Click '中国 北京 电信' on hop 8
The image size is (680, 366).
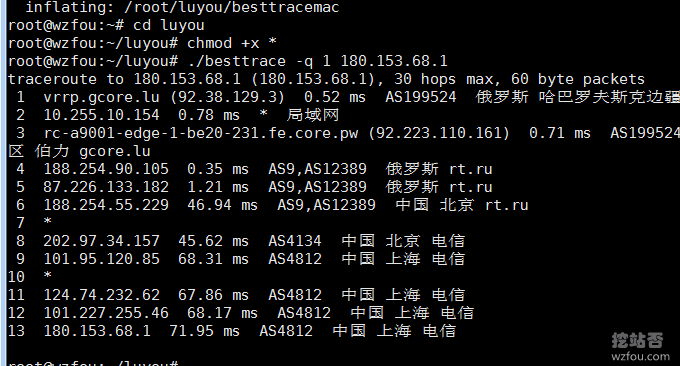(403, 241)
